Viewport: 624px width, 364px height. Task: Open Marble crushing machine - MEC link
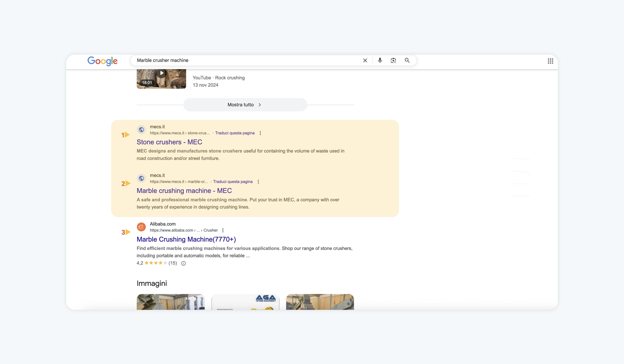[184, 191]
